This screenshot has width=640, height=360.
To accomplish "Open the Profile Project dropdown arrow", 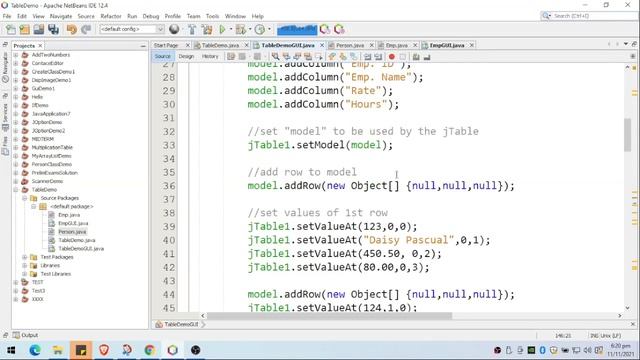I will 269,29.
